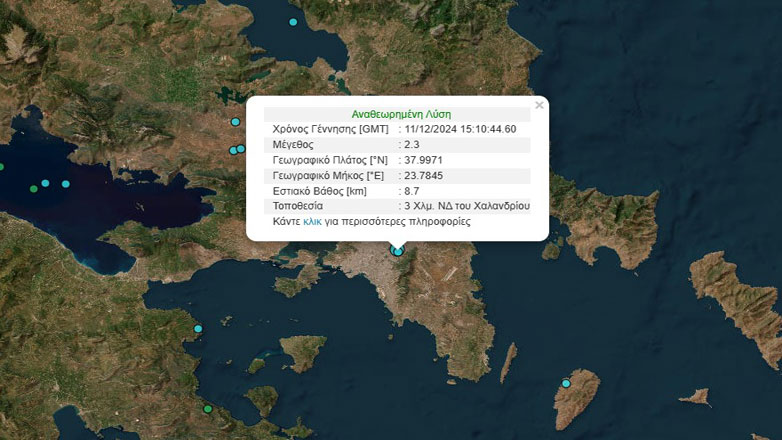Close the earthquake info popup
Screen dimensions: 782x440
tap(539, 105)
